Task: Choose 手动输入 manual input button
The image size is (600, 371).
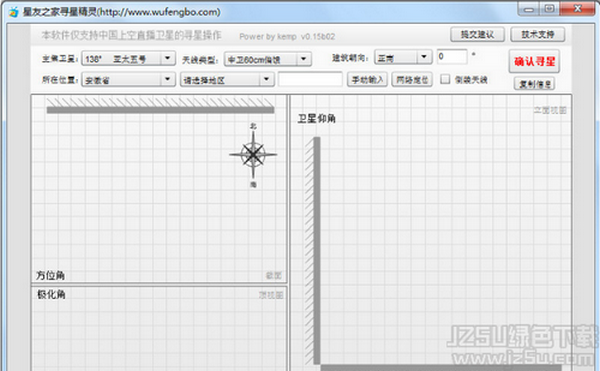Action: pyautogui.click(x=367, y=80)
